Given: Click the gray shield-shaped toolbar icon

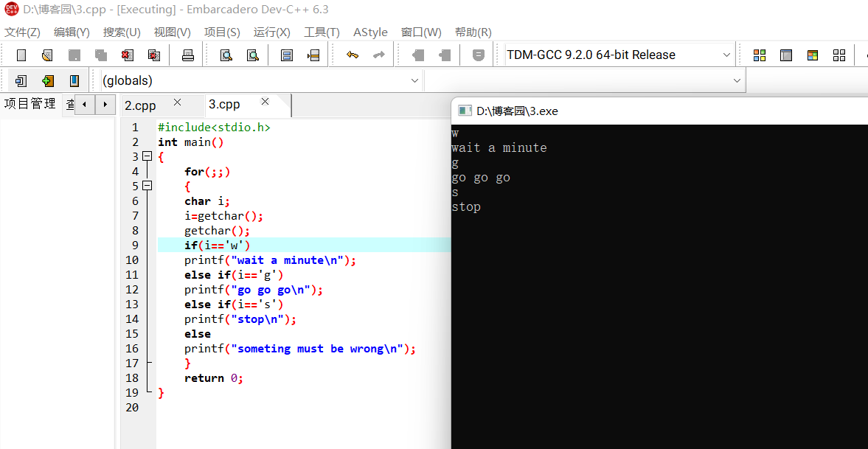Looking at the screenshot, I should click(x=479, y=55).
